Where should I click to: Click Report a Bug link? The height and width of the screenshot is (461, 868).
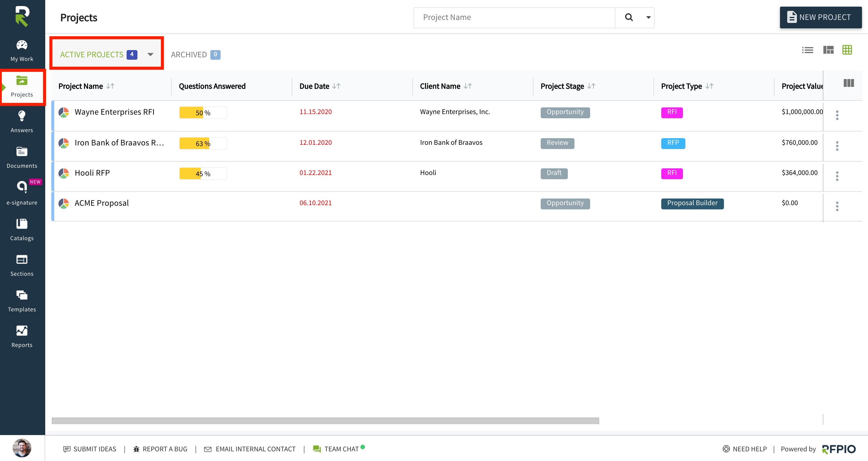[160, 449]
